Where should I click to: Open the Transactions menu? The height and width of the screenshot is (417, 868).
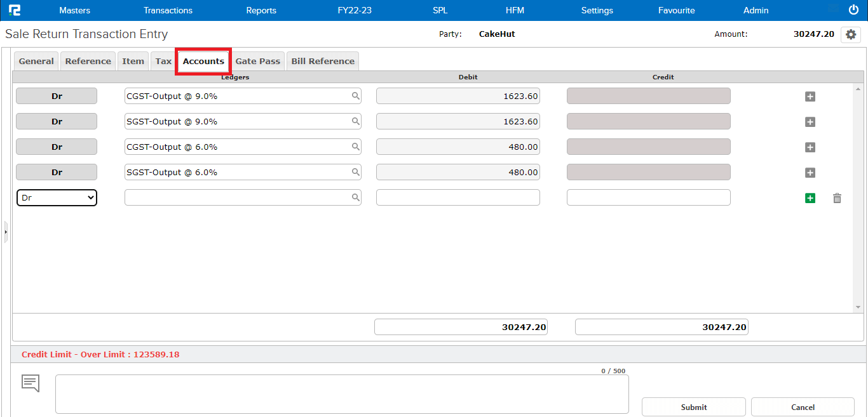[168, 10]
